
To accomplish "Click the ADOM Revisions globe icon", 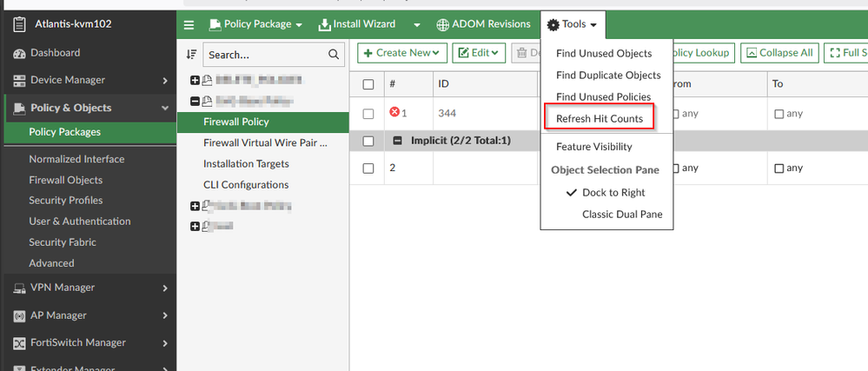I will pos(442,24).
